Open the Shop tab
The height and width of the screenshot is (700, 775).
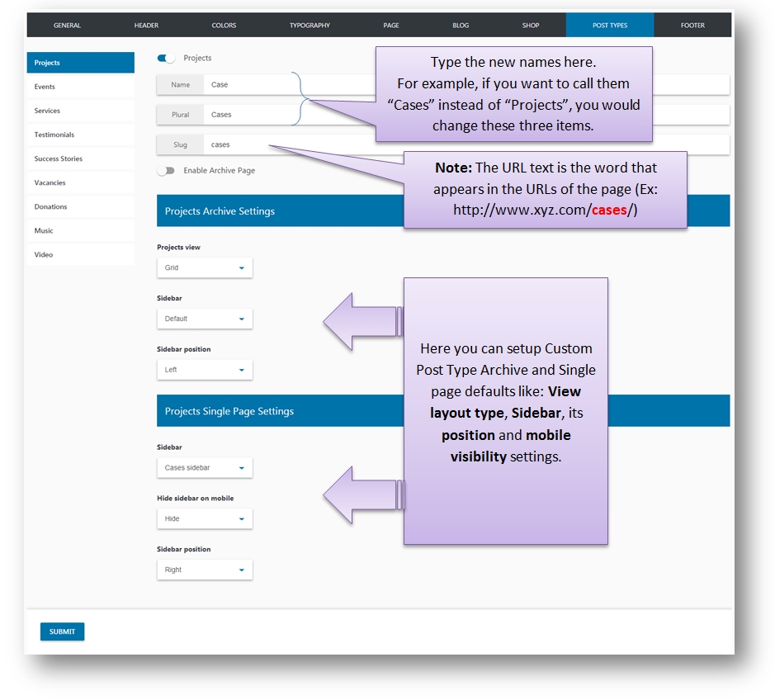[531, 26]
